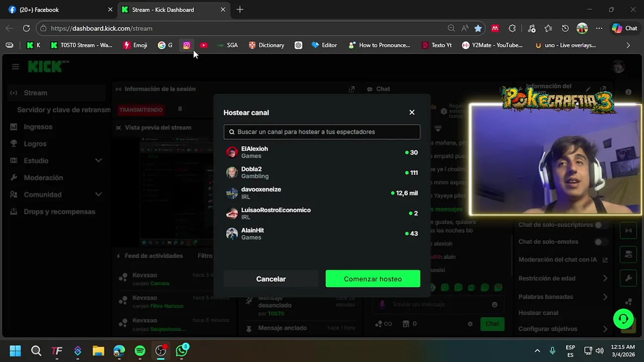This screenshot has width=644, height=362.
Task: Click the camera icon in right rail
Action: click(628, 254)
